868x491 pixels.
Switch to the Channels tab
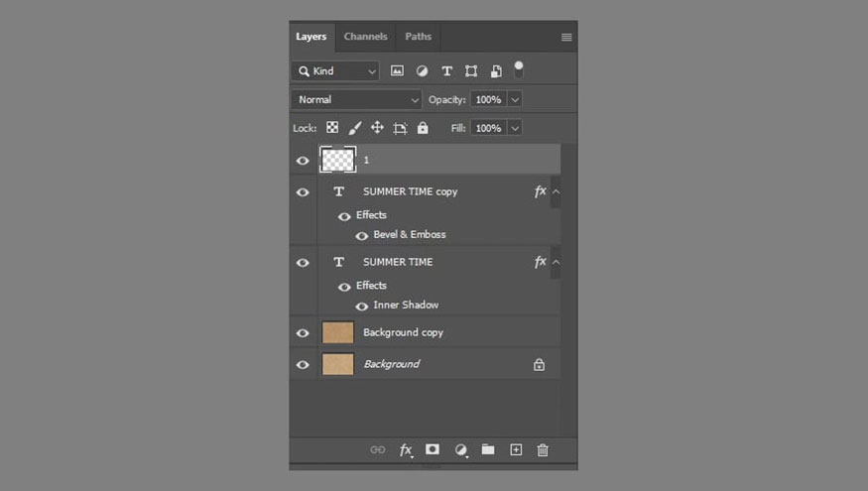365,37
